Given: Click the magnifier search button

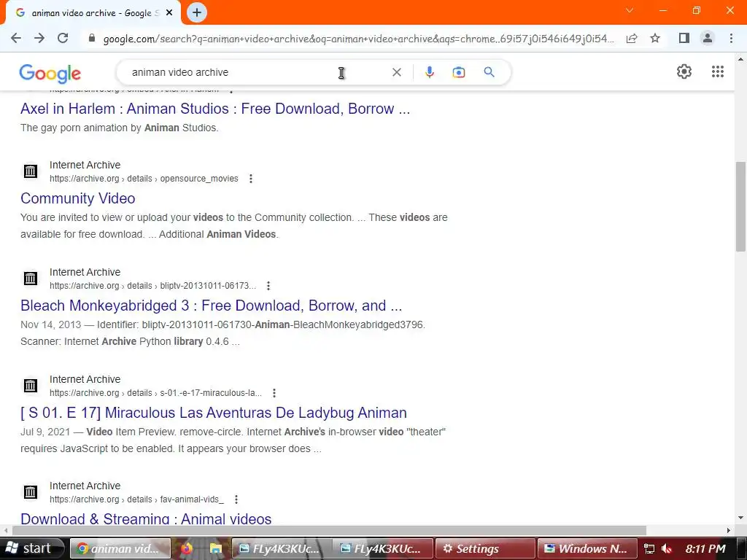Looking at the screenshot, I should 489,72.
